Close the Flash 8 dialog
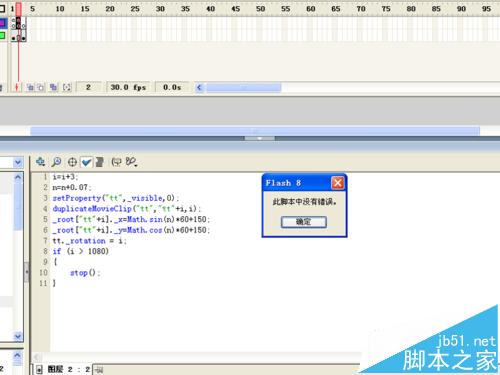Screen dimensions: 500x375 coord(337,183)
